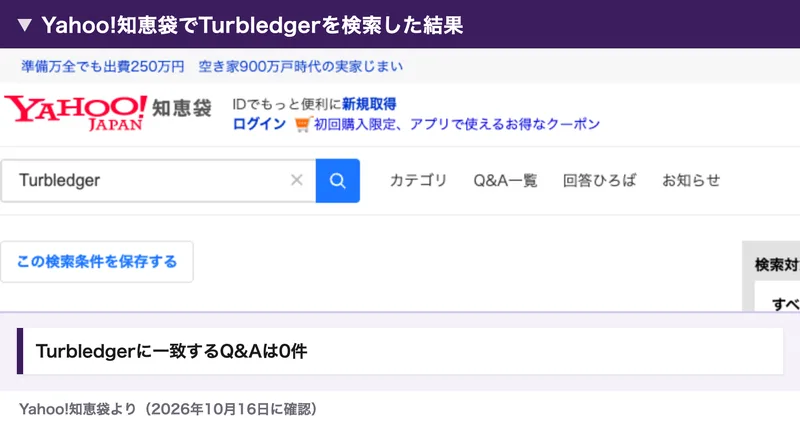Click the Yahoo!知恵袋より source caption
800x431 pixels.
point(168,409)
